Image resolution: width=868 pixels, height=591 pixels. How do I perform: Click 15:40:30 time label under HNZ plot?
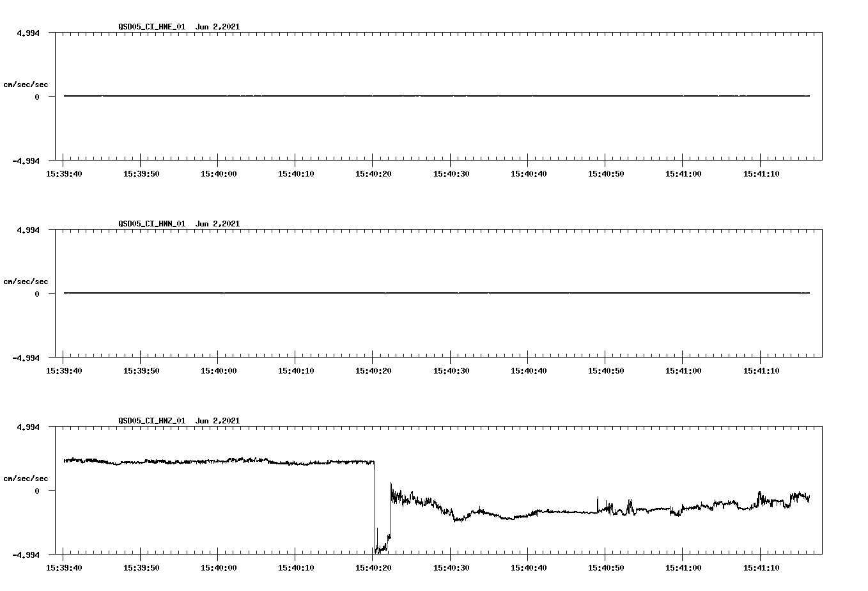coord(451,567)
